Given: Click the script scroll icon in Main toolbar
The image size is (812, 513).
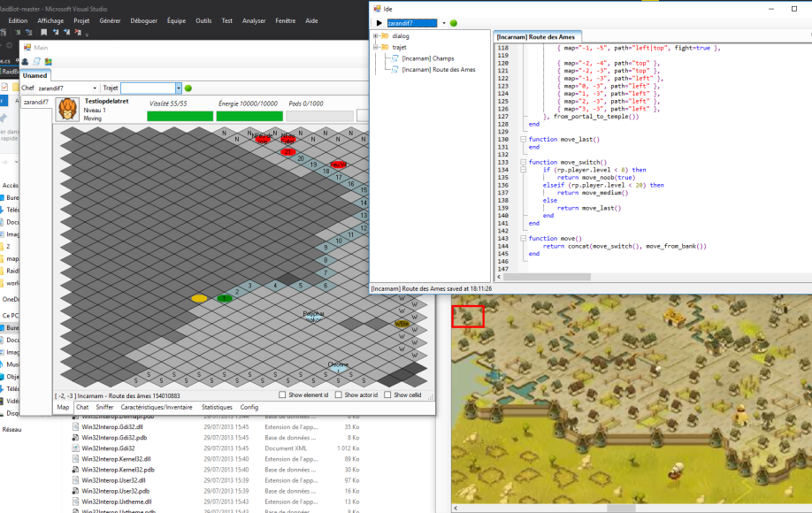Looking at the screenshot, I should pyautogui.click(x=37, y=62).
